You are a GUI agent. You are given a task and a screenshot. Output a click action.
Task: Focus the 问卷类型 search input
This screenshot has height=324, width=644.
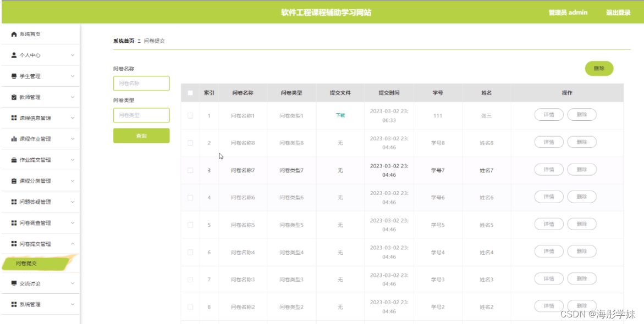pos(141,115)
